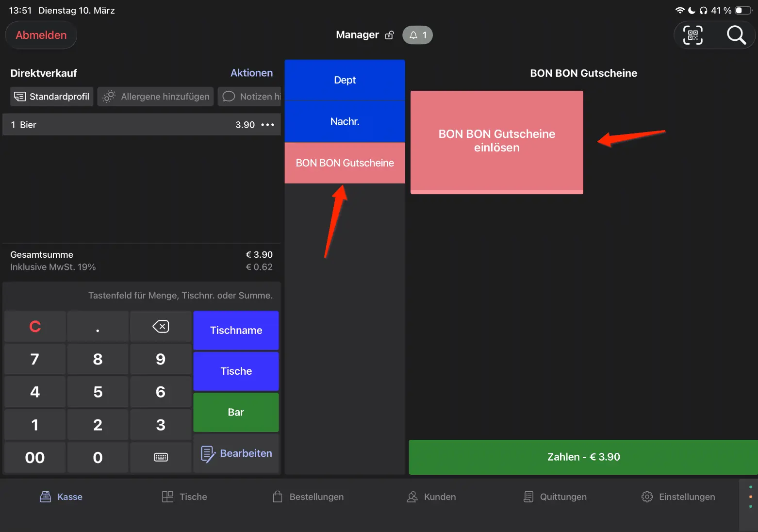758x532 pixels.
Task: Tap the single 0 key
Action: [x=98, y=457]
